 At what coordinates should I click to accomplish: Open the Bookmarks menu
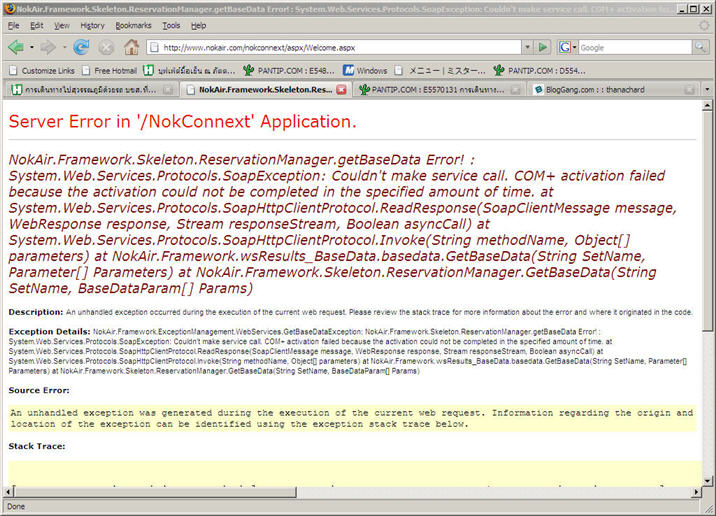(x=133, y=26)
